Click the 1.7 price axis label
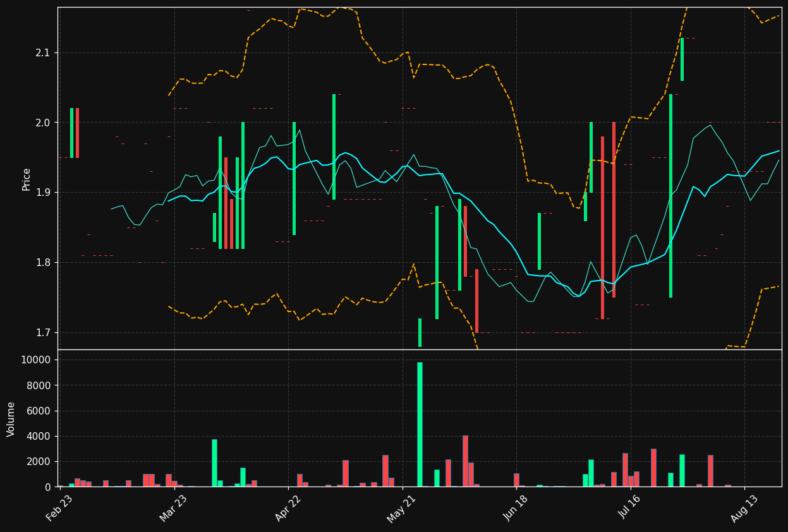 [x=44, y=333]
